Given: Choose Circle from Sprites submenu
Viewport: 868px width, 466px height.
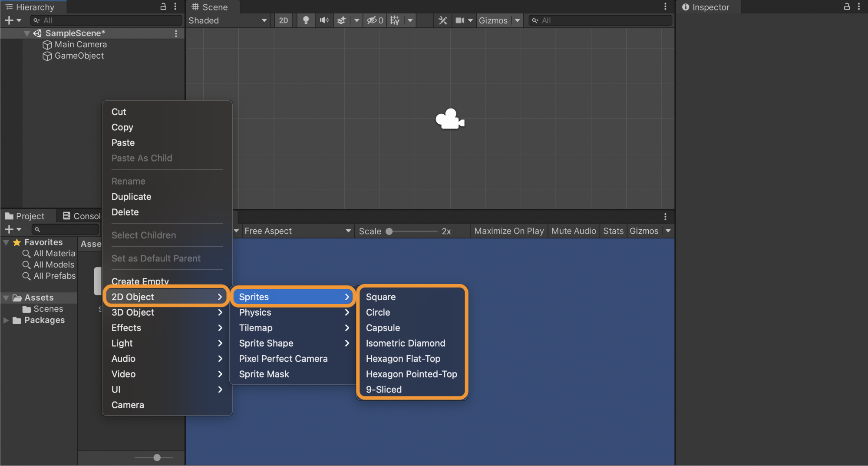Looking at the screenshot, I should point(378,313).
